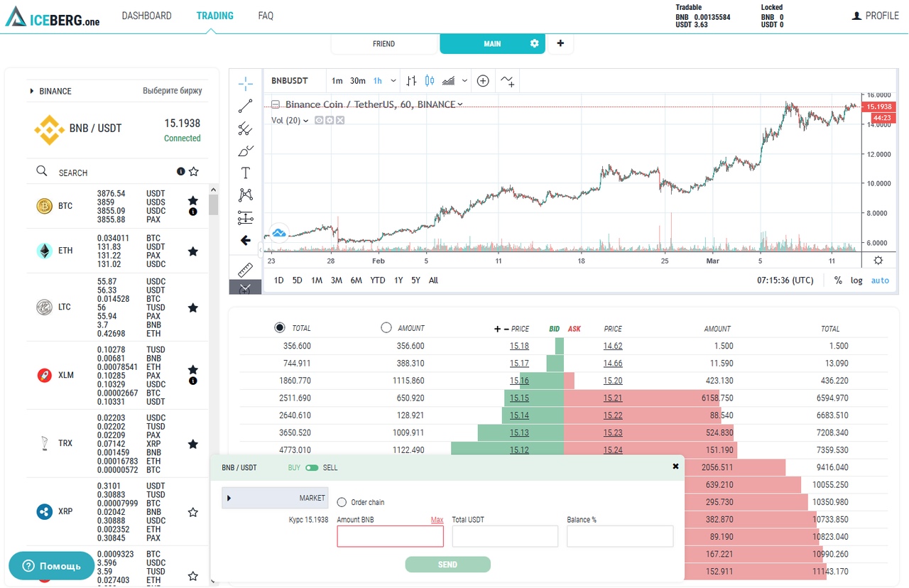
Task: Open the PROFILE menu
Action: (876, 16)
